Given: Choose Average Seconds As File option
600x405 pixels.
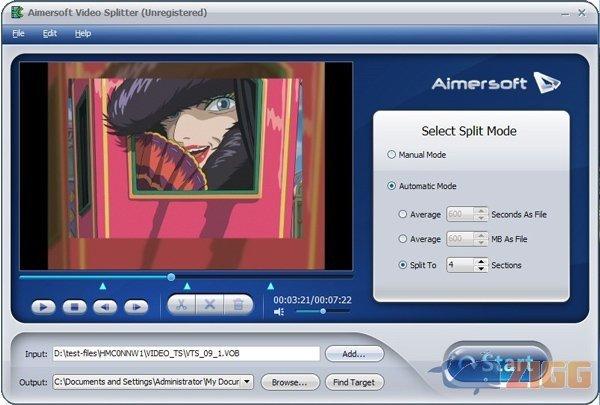Looking at the screenshot, I should [x=402, y=214].
